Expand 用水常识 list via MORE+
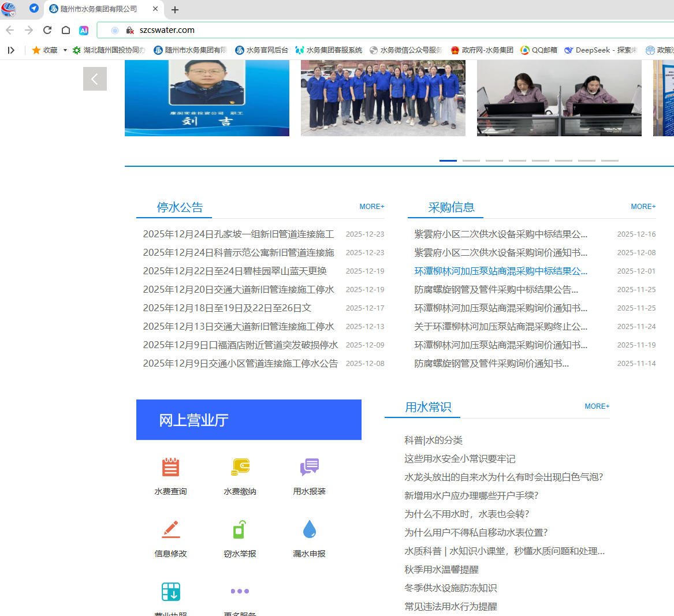This screenshot has height=616, width=674. click(597, 406)
